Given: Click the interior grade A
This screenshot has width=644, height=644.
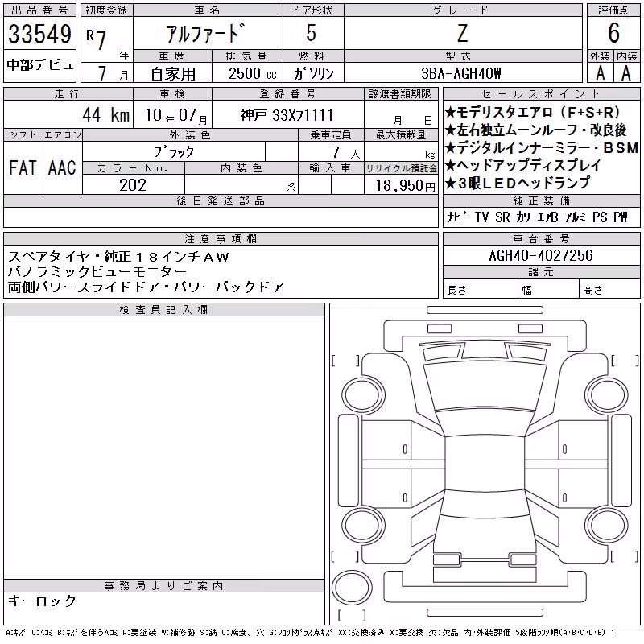Looking at the screenshot, I should (626, 73).
